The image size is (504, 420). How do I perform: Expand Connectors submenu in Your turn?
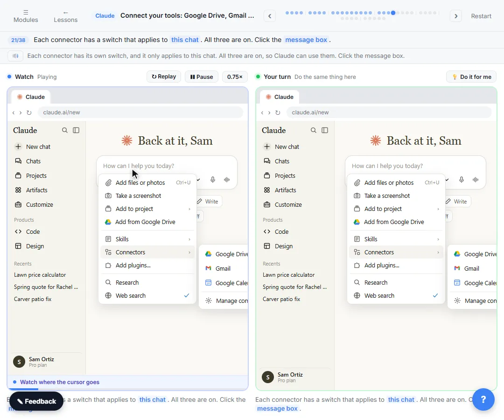pos(396,252)
